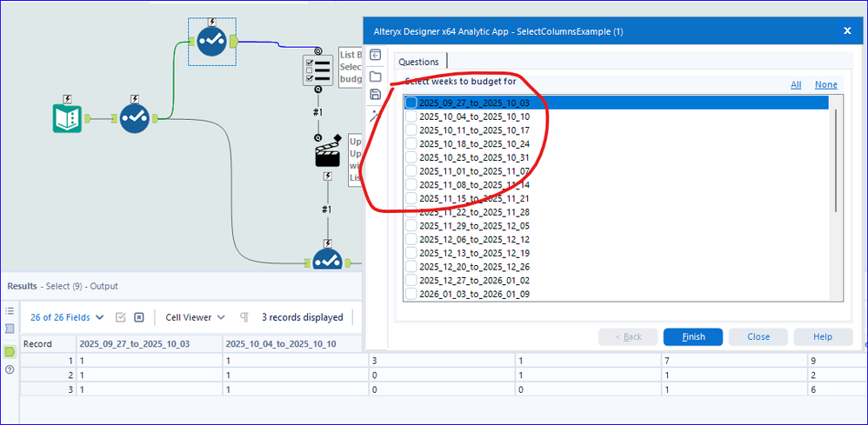868x425 pixels.
Task: Click the back arrow icon in app sidebar
Action: coord(376,55)
